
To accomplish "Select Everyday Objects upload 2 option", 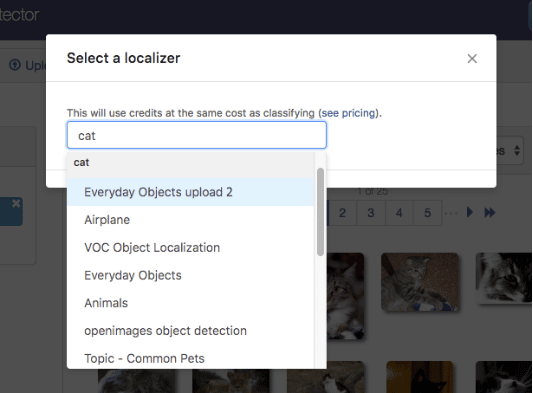I will [190, 192].
